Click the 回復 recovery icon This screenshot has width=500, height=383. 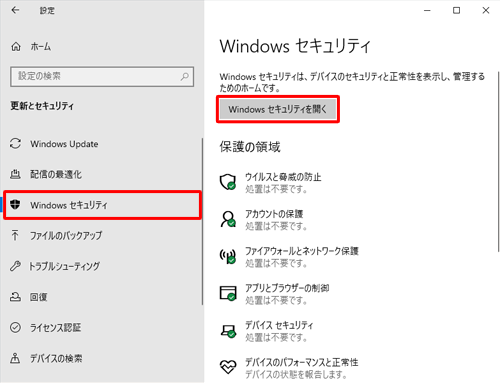pyautogui.click(x=15, y=297)
